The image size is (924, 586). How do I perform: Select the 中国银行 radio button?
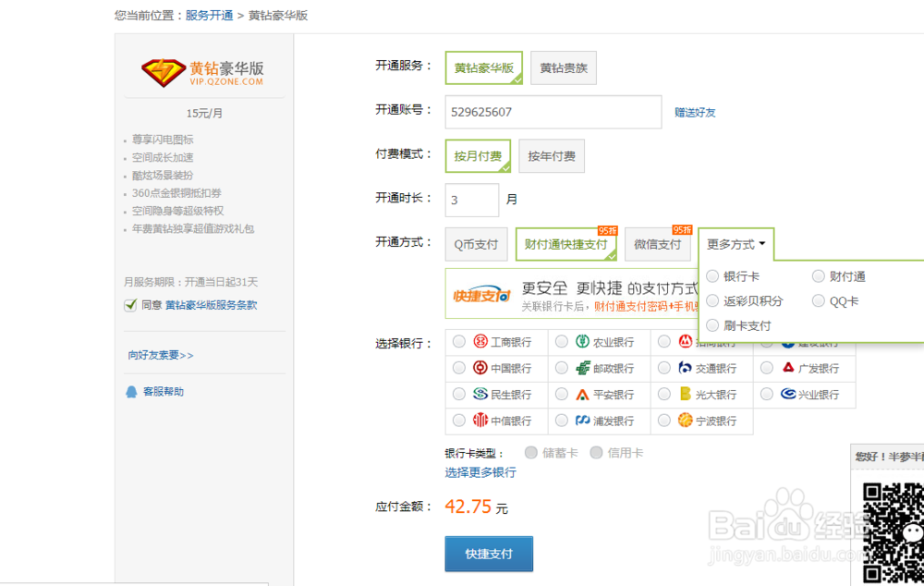tap(459, 368)
